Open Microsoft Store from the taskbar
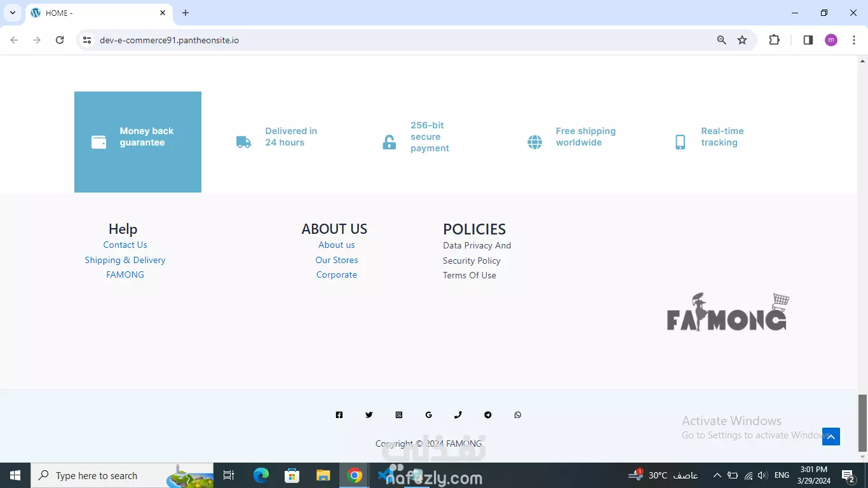 292,475
